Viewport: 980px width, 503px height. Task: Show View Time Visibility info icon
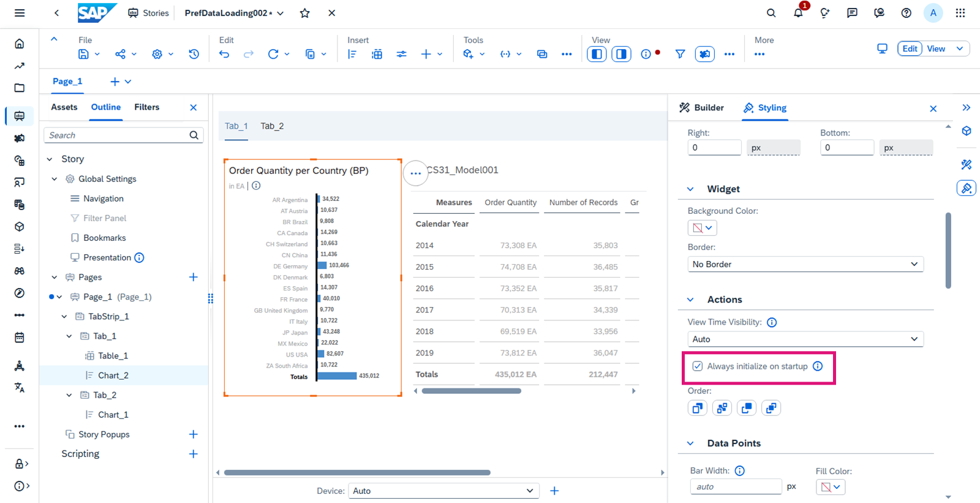[x=772, y=322]
